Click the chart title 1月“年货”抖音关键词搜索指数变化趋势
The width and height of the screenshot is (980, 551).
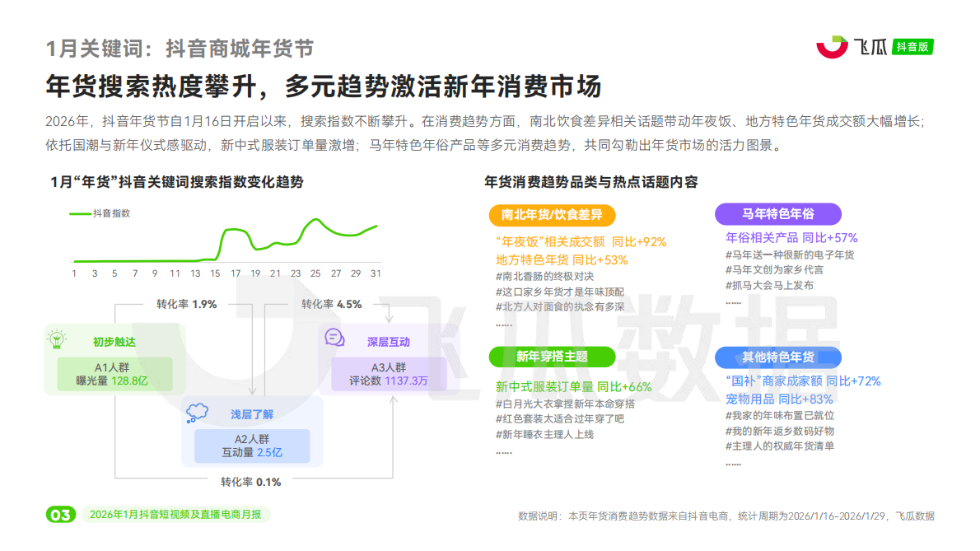coord(177,182)
